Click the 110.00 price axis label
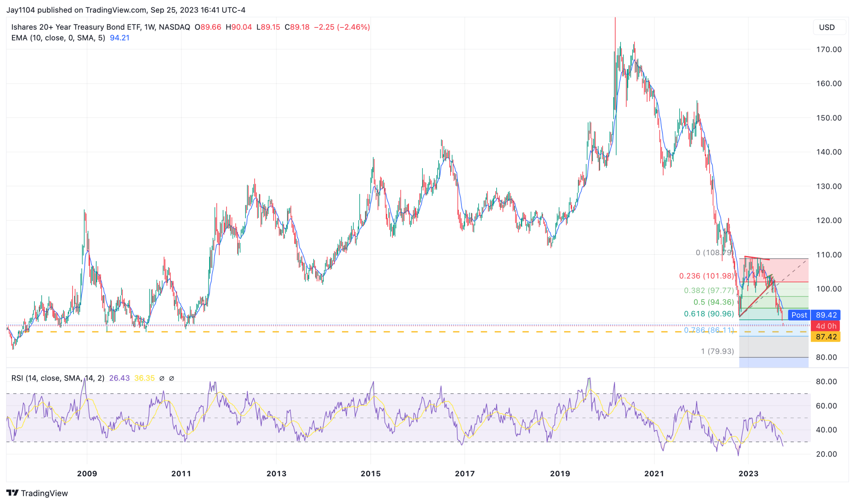 (829, 255)
